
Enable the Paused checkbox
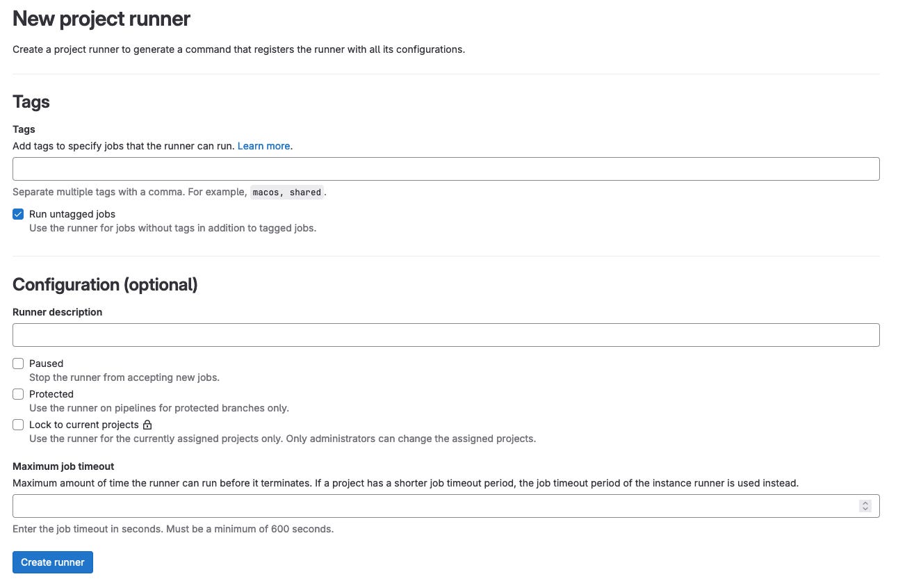coord(17,363)
